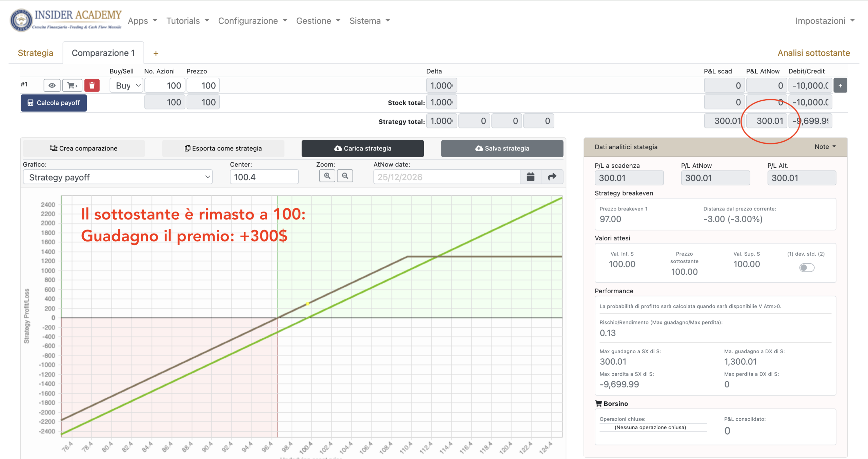
Task: Click the Insider Academy logo
Action: coord(66,20)
